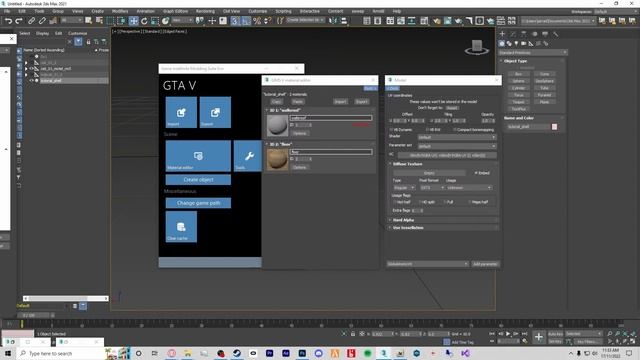
Task: Select the Lights category icon in Create panel
Action: 516,43
